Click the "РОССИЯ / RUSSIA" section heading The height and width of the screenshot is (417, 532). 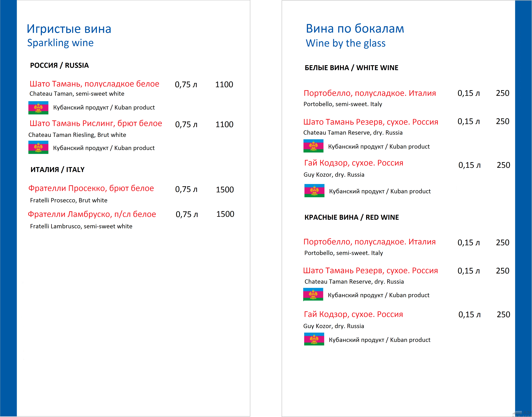coord(59,65)
